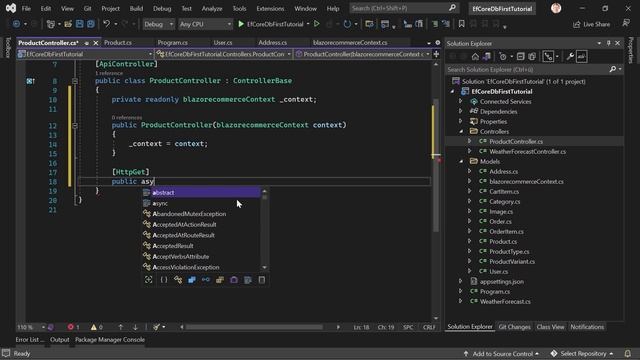Viewport: 640px width, 360px height.
Task: Open the Package Manager Console
Action: tap(110, 340)
